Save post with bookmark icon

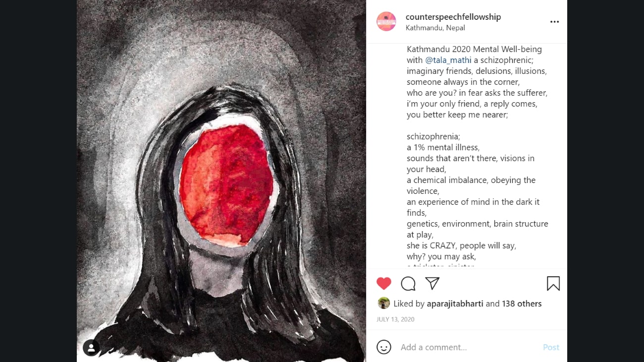pos(553,284)
